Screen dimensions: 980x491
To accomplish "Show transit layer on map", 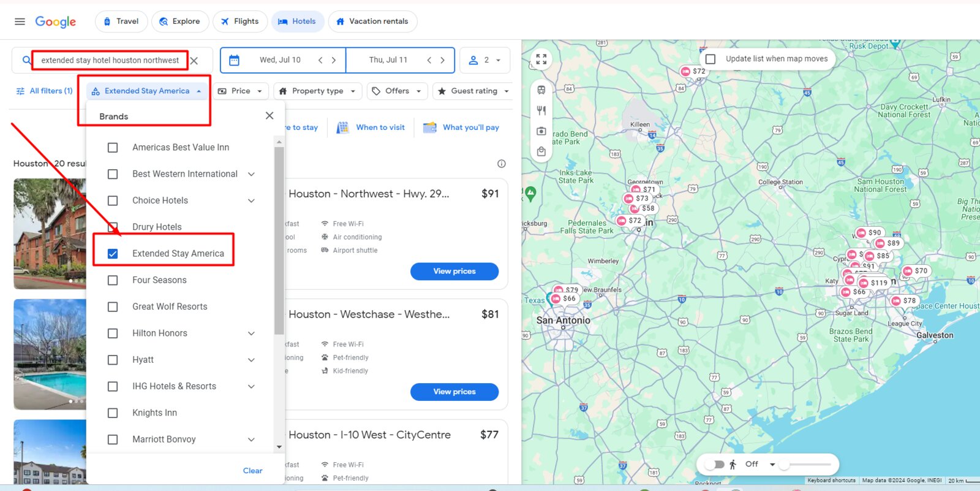I will [x=541, y=90].
